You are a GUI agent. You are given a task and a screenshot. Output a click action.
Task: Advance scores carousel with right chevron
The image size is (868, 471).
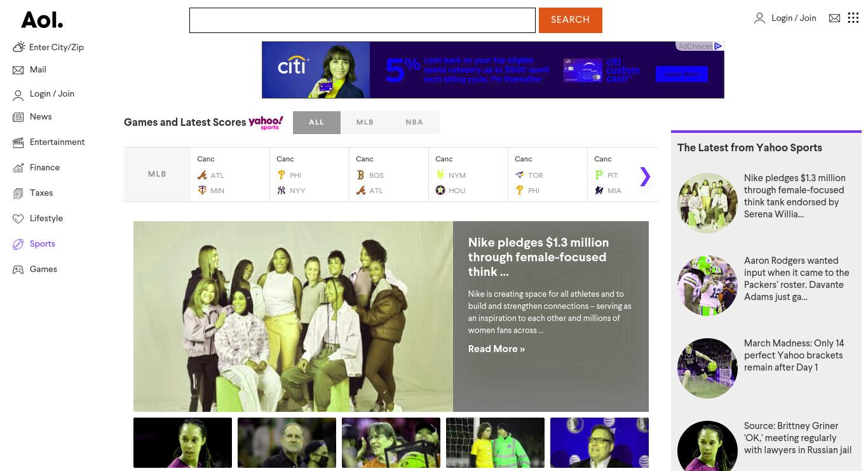[645, 176]
